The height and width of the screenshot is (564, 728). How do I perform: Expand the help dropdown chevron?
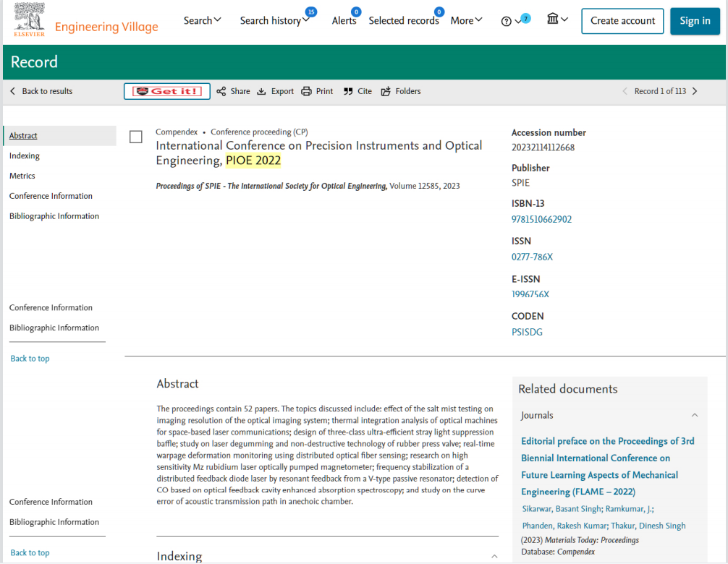click(x=517, y=22)
